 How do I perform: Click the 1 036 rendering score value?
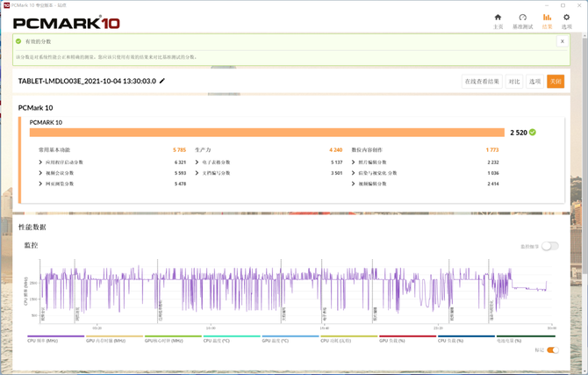tap(493, 173)
